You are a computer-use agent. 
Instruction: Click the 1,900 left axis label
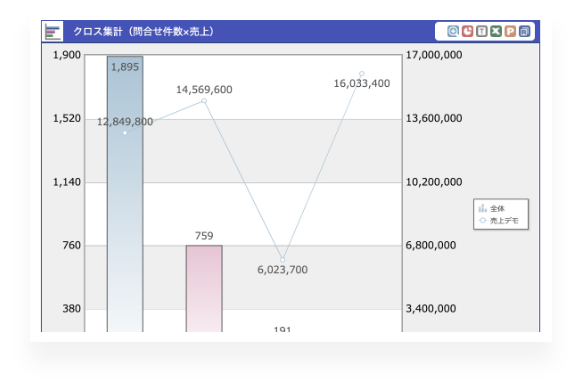coord(67,55)
